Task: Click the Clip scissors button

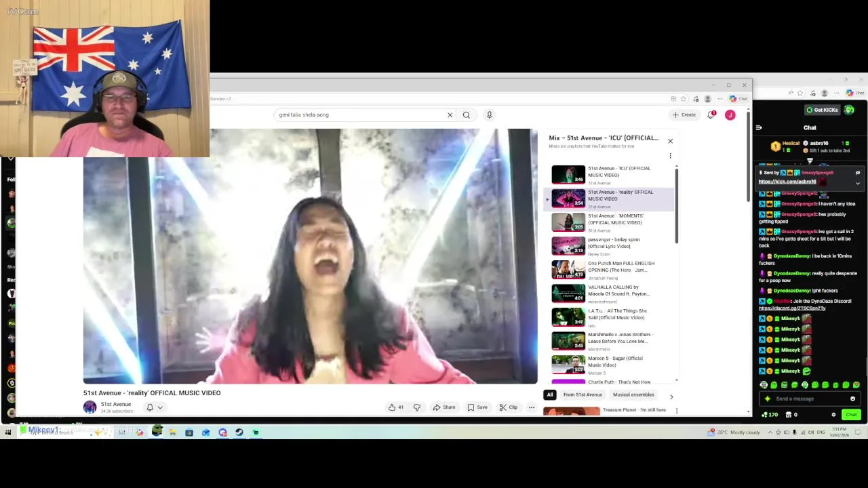Action: (x=509, y=407)
